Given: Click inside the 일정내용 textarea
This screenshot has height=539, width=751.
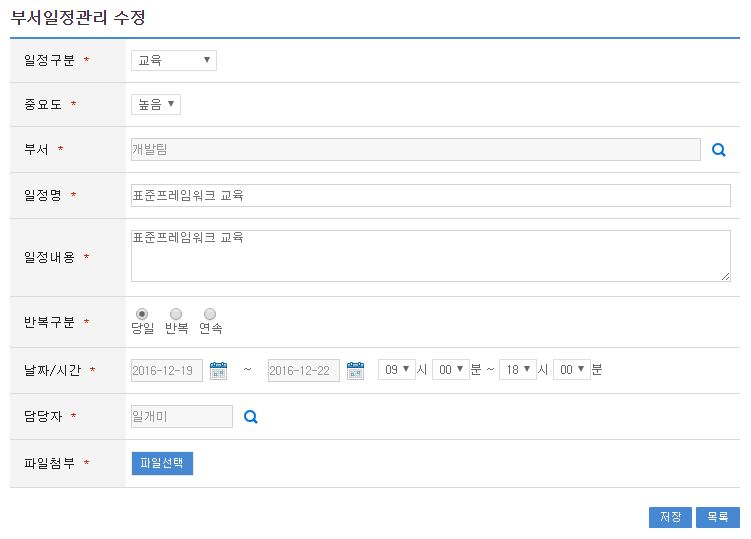Looking at the screenshot, I should tap(430, 256).
